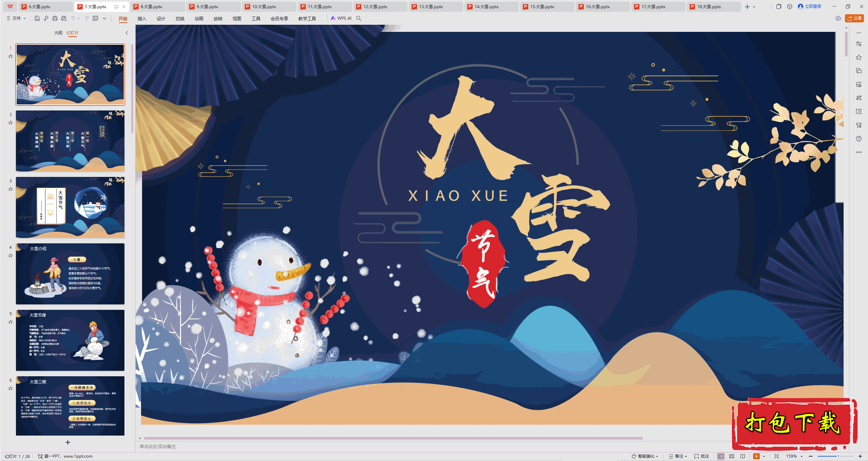Collapse the slide thumbnail panel
The width and height of the screenshot is (868, 461).
point(127,33)
